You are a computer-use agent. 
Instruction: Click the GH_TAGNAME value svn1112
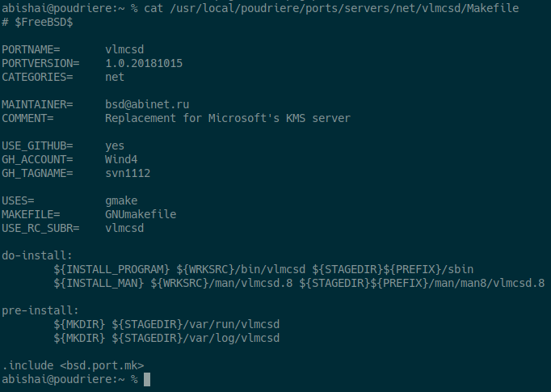128,173
